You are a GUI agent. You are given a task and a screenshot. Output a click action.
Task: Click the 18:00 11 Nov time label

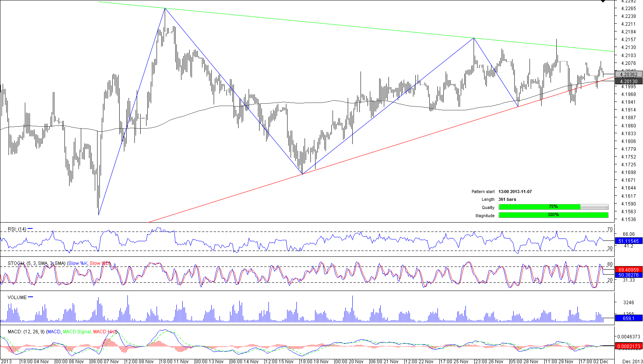coord(174,361)
